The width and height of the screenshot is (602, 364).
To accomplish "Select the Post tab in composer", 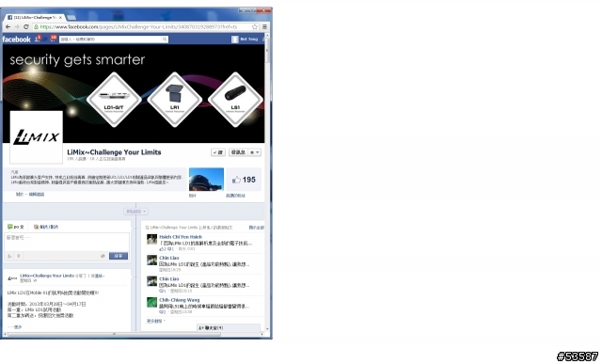I will coord(16,227).
